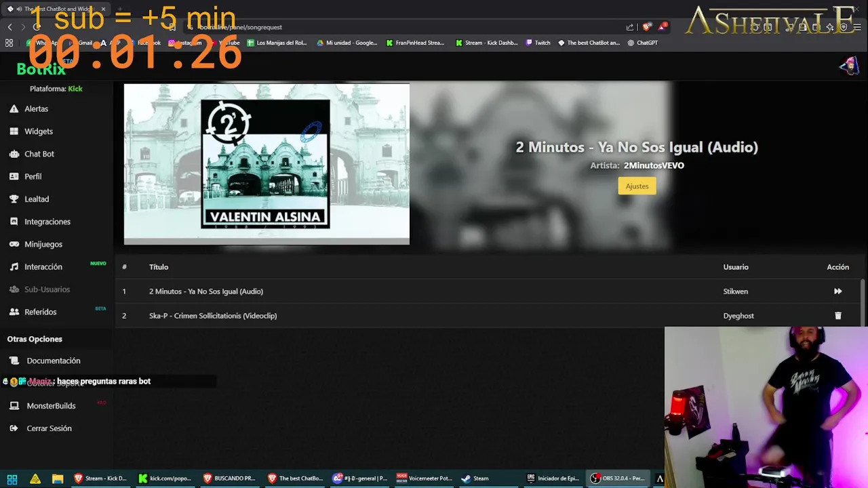
Task: Open the Windows Start button
Action: pos(12,479)
